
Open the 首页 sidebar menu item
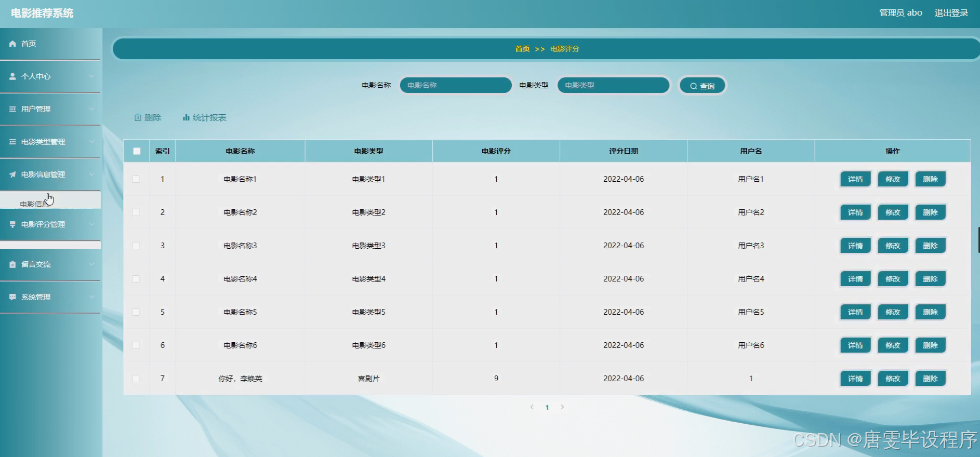50,44
